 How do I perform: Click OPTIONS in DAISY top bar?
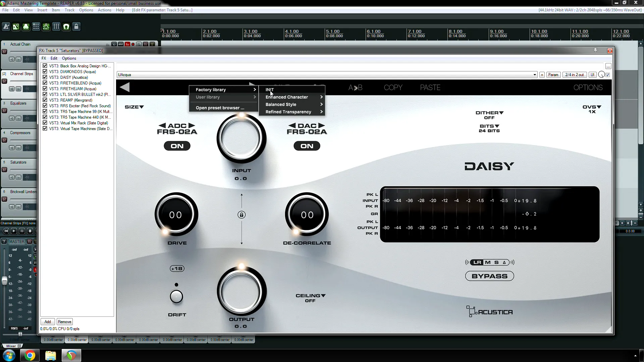588,87
